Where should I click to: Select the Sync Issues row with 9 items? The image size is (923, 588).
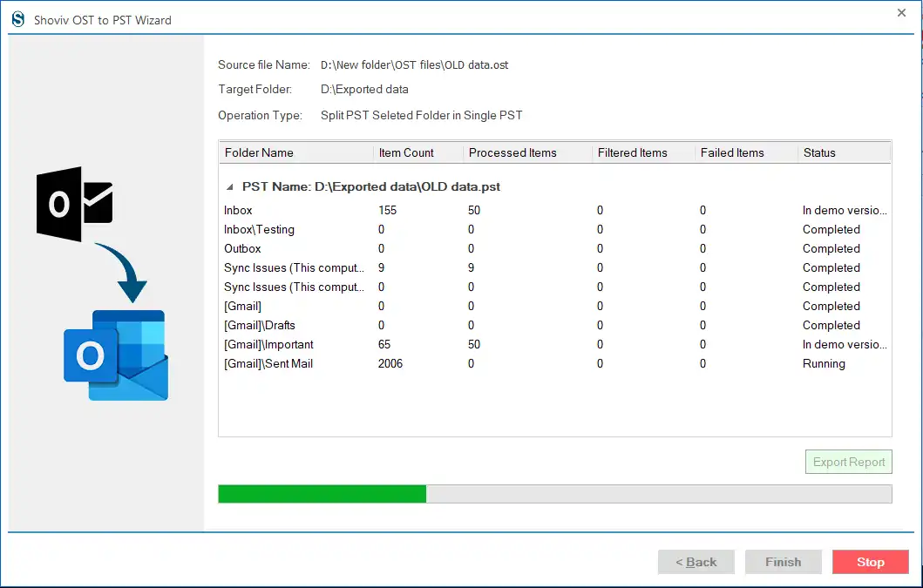click(554, 267)
